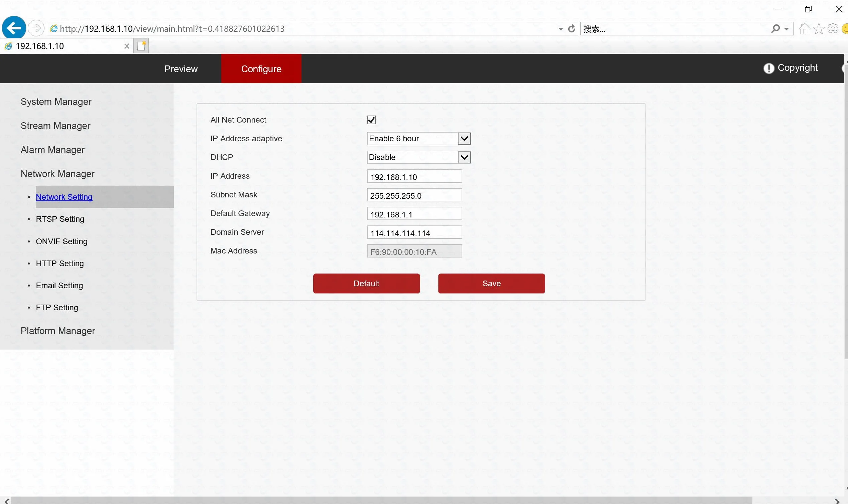Viewport: 848px width, 504px height.
Task: Click the refresh icon in address bar
Action: [572, 29]
